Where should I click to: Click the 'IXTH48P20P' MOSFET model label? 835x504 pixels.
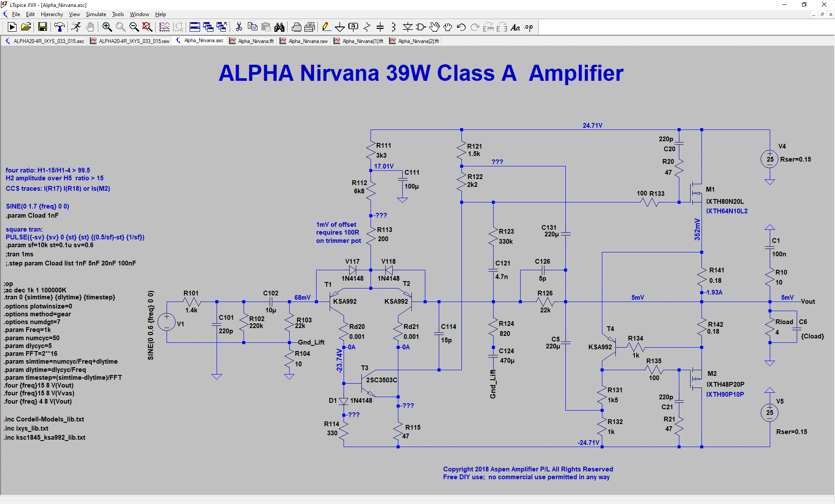pos(725,385)
